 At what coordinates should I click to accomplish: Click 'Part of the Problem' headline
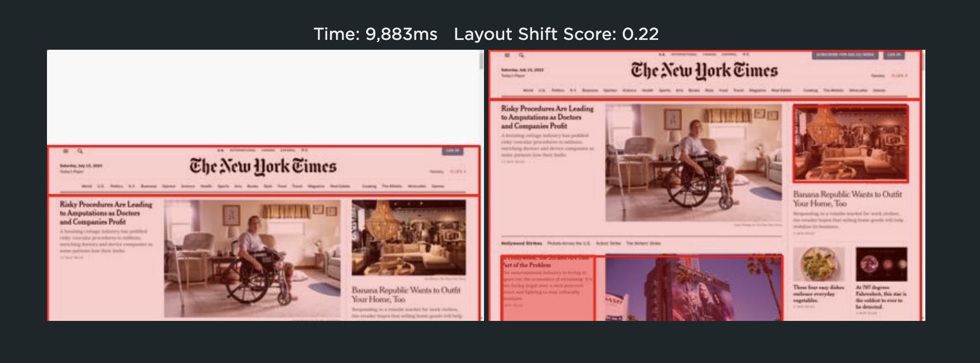tap(526, 265)
